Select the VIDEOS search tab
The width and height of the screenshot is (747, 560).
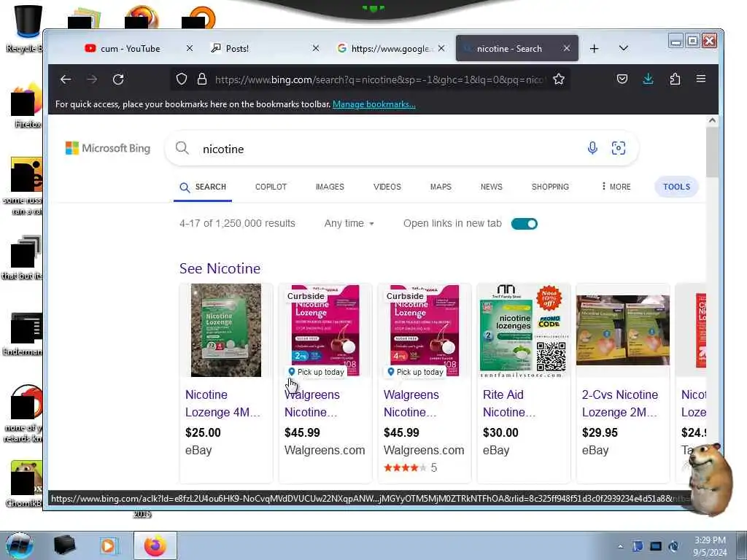pyautogui.click(x=387, y=187)
